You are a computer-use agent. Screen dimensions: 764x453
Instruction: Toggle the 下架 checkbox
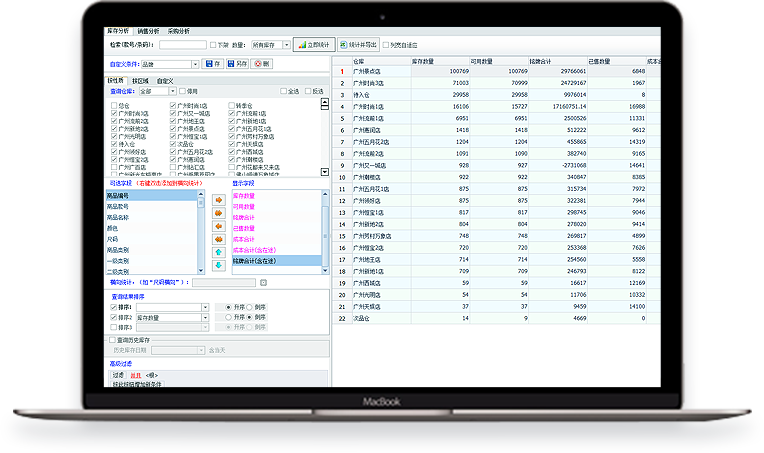(x=213, y=45)
